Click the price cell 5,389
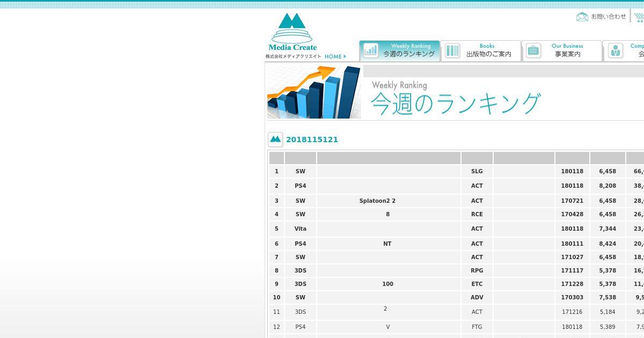This screenshot has width=644, height=338. pyautogui.click(x=608, y=327)
